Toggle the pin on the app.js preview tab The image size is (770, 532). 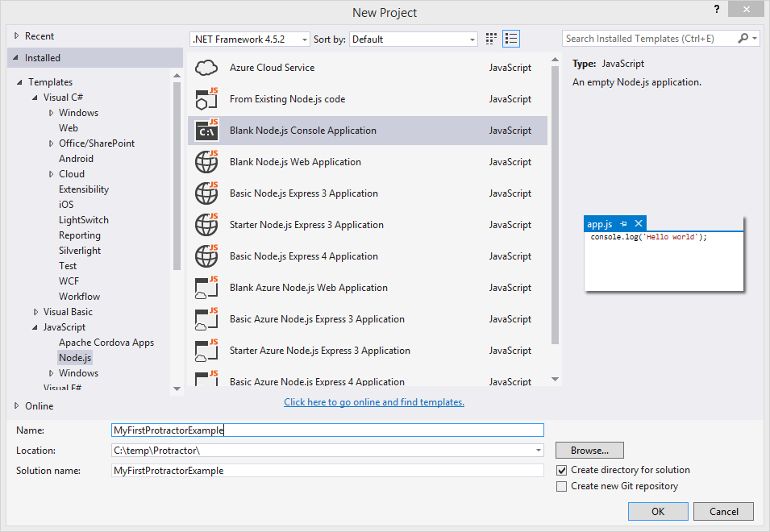(622, 223)
